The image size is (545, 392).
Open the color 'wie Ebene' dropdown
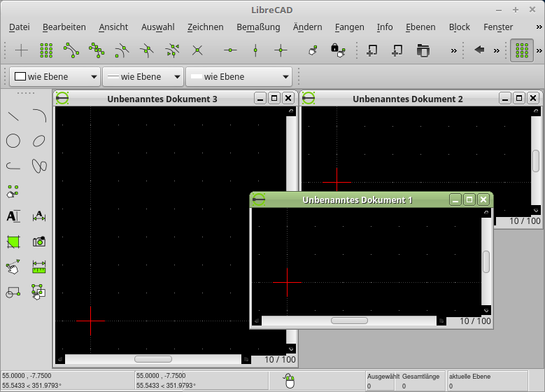coord(55,77)
